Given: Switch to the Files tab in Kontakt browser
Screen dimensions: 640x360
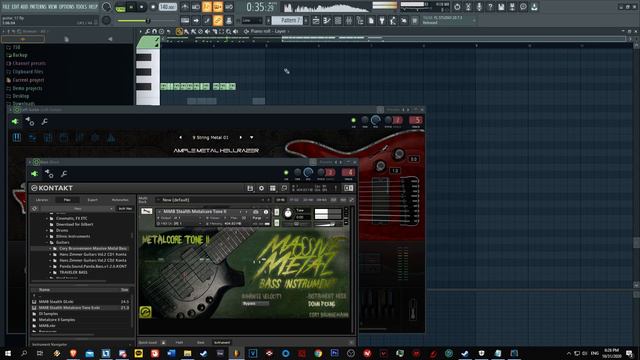Looking at the screenshot, I should click(67, 200).
